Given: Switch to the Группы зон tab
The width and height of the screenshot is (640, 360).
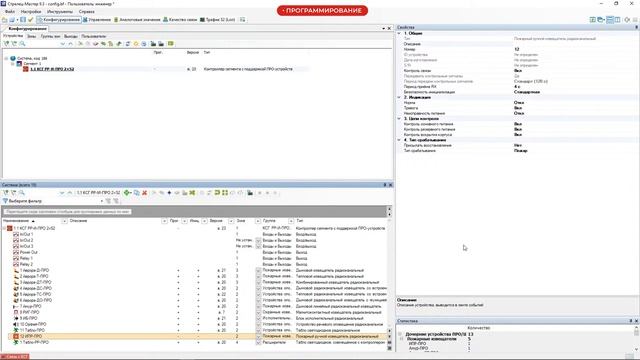Looking at the screenshot, I should 50,36.
